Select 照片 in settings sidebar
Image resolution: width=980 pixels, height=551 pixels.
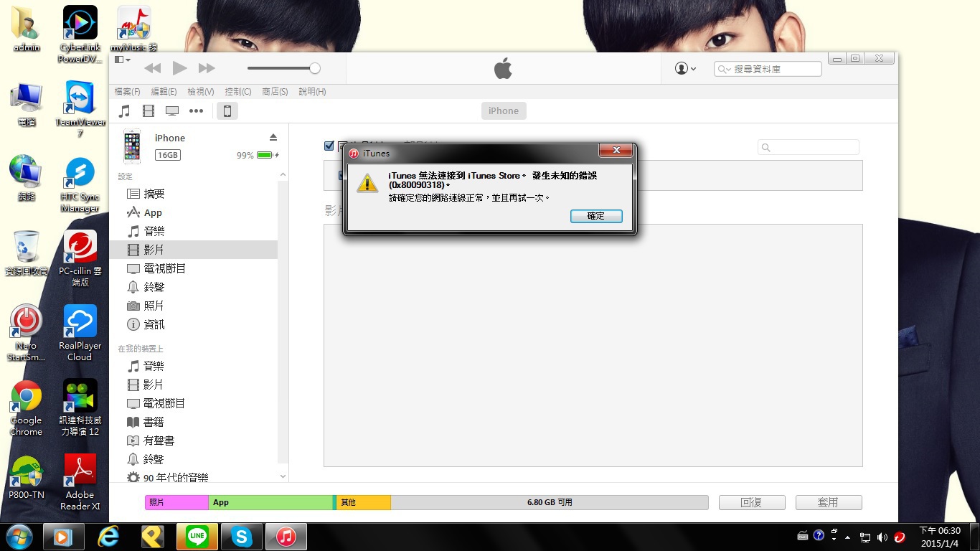[x=193, y=306]
